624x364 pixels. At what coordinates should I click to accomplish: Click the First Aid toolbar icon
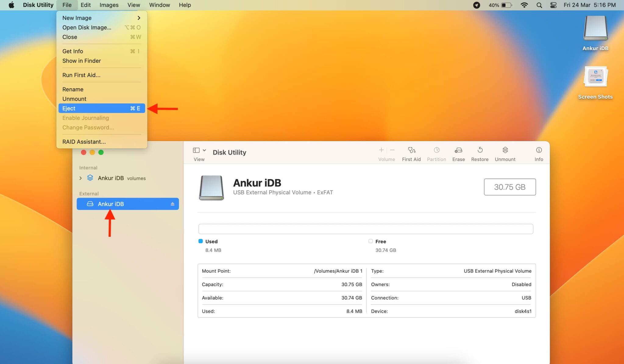tap(411, 150)
